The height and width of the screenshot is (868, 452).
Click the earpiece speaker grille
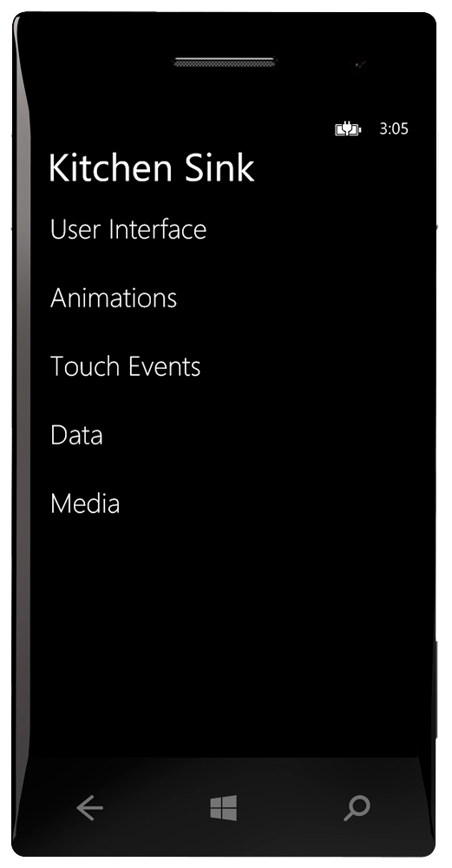pyautogui.click(x=224, y=62)
